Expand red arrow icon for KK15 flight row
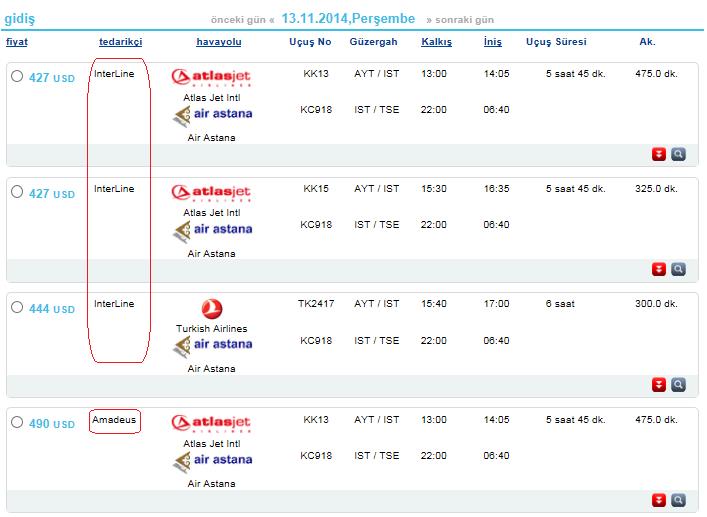This screenshot has height=517, width=707. click(x=659, y=269)
